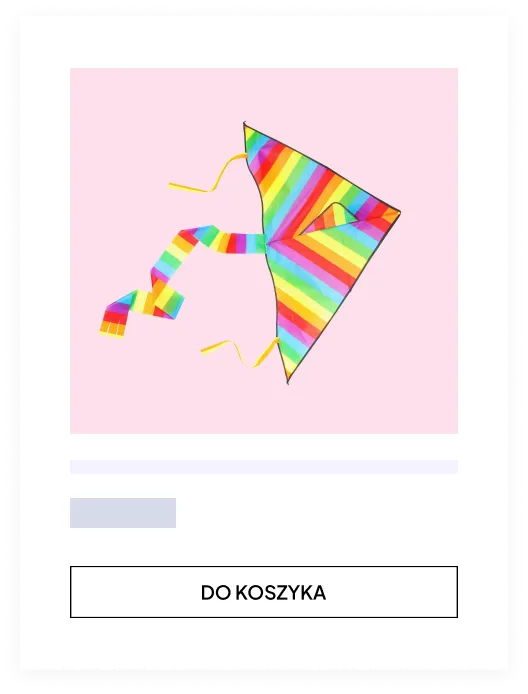Click the center where the tail joins the kite
Viewport: 528px width, 694px height.
pyautogui.click(x=268, y=242)
